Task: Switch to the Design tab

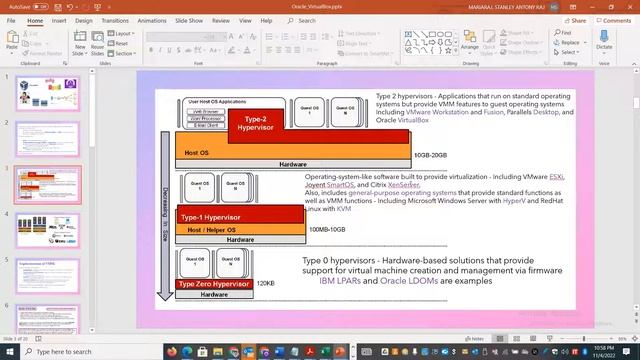Action: pyautogui.click(x=84, y=20)
